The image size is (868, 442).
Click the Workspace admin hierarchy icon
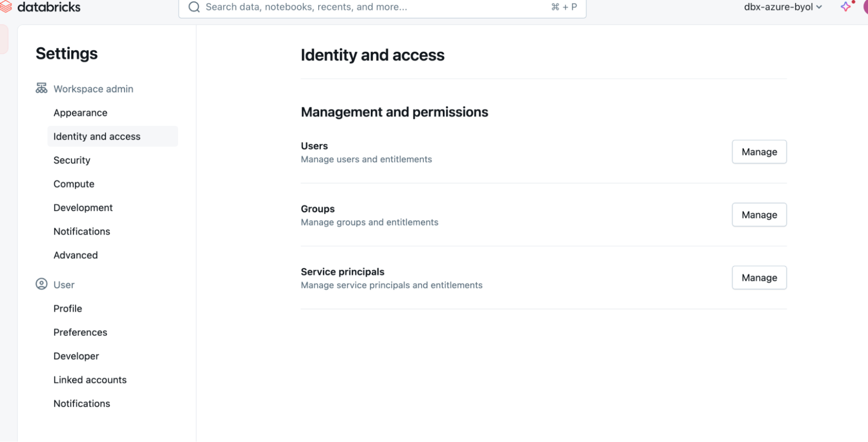pos(41,88)
